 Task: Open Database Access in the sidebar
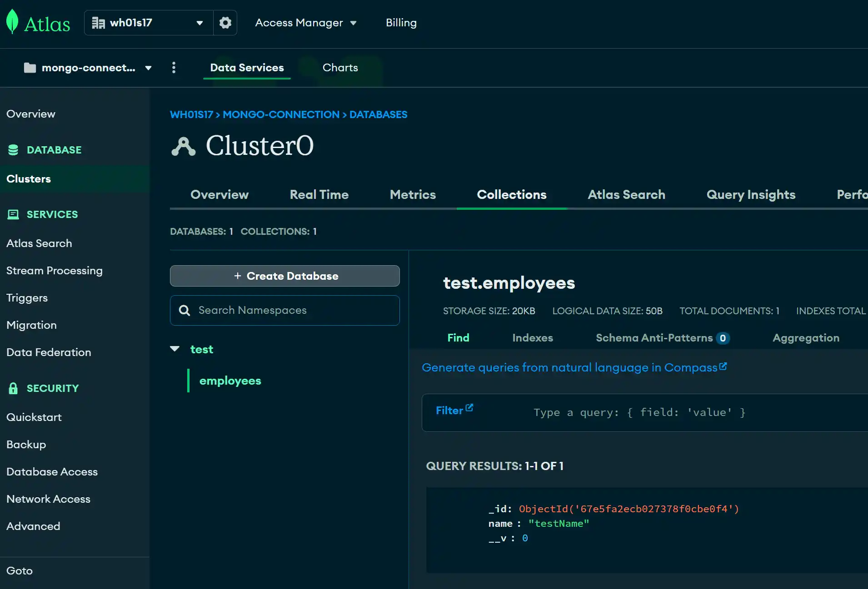(52, 471)
